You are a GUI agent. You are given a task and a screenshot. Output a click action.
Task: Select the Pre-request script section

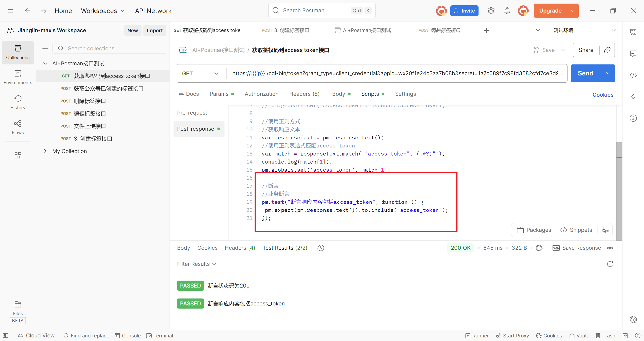coord(192,113)
